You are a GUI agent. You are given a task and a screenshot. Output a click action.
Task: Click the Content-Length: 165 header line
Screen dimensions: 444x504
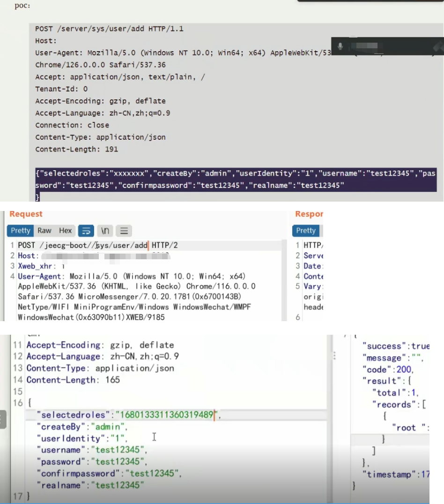73,380
